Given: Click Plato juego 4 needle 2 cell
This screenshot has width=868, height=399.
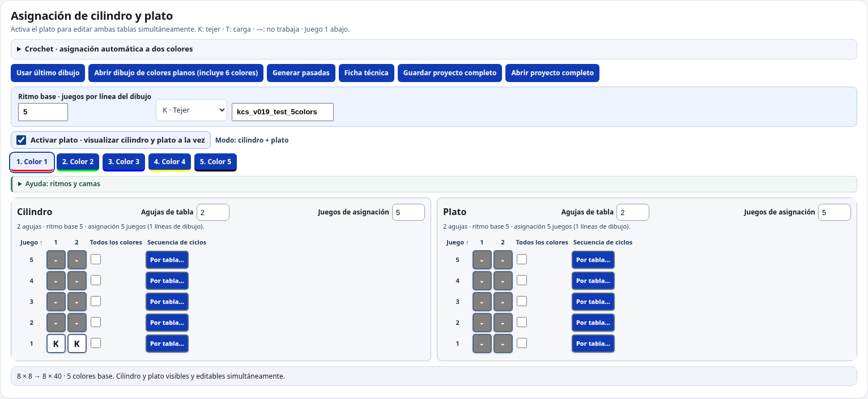Looking at the screenshot, I should [x=503, y=281].
